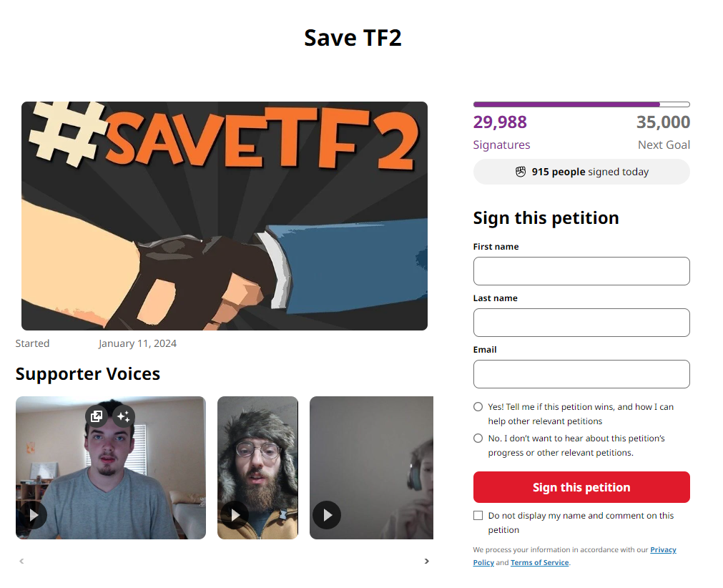Click the fist icon beside signed today
The width and height of the screenshot is (723, 588).
tap(521, 172)
